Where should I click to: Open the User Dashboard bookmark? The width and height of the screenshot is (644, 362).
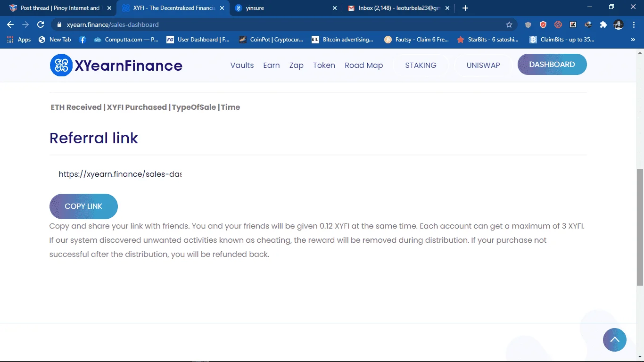[x=198, y=40]
